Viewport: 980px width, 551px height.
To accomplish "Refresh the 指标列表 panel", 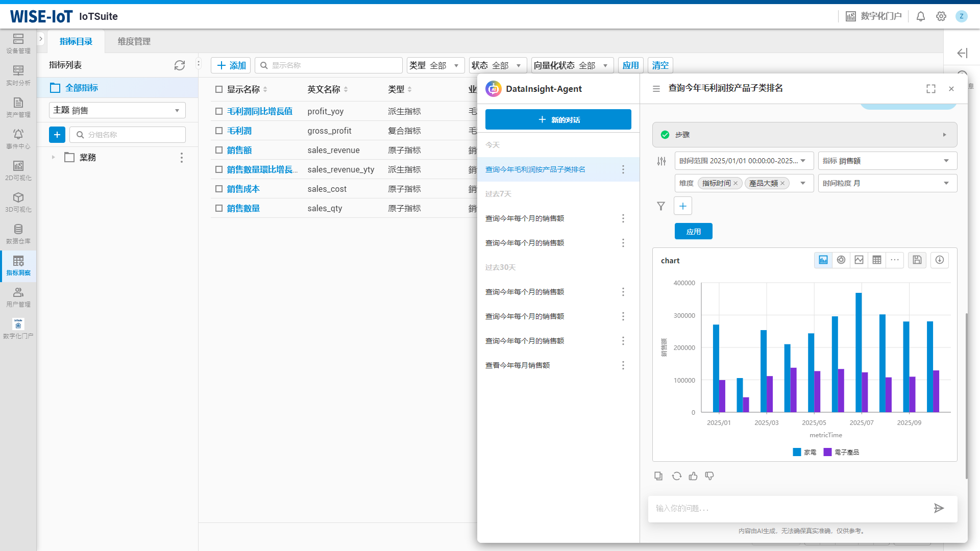I will click(180, 65).
